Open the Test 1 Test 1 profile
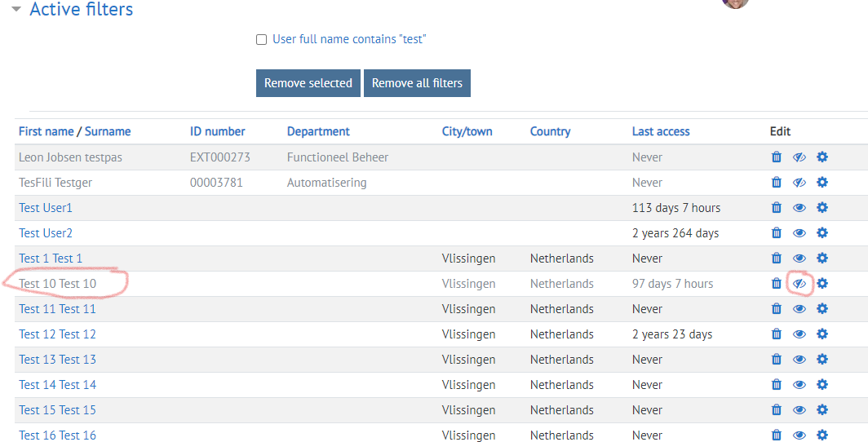 [51, 259]
